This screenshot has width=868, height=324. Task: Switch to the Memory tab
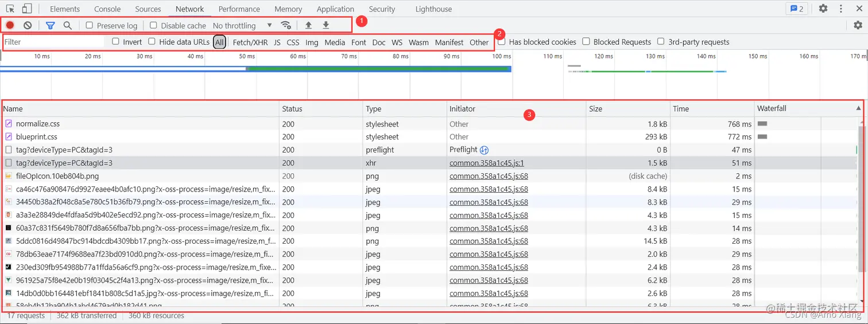[288, 9]
